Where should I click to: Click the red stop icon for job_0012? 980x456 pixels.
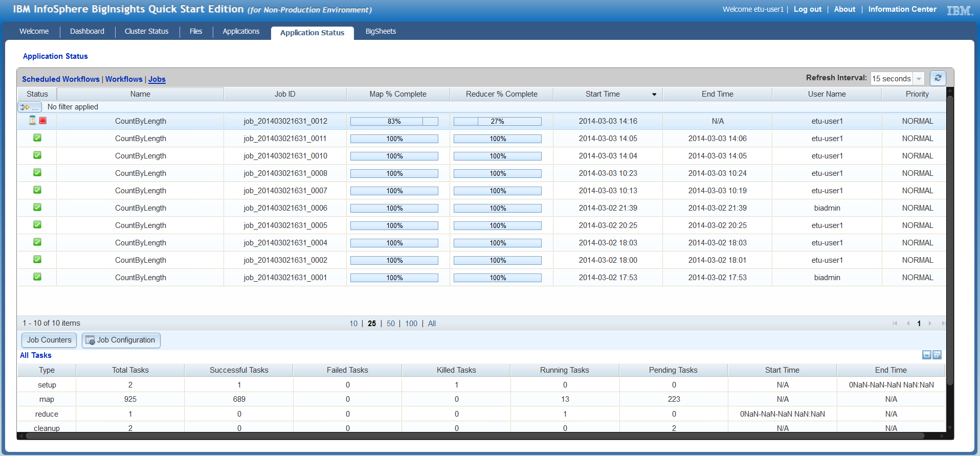43,121
